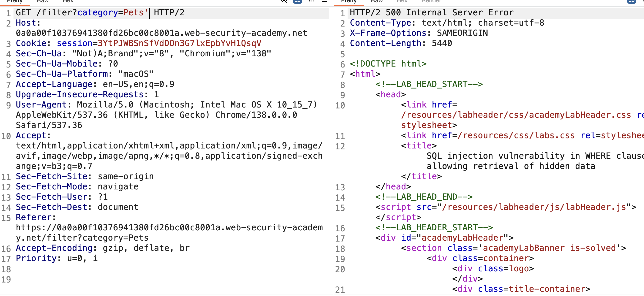
Task: Switch request view to Hex tab
Action: (x=68, y=1)
